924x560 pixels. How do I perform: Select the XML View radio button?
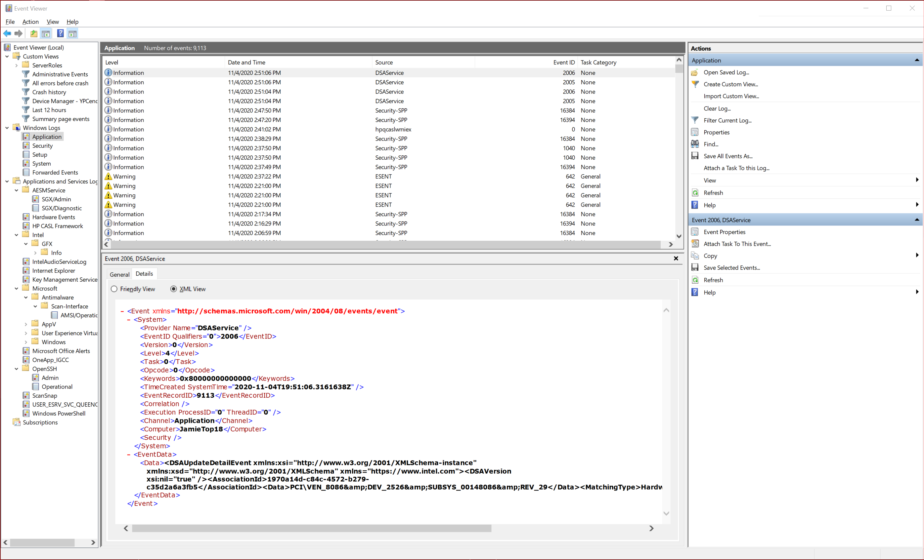174,289
